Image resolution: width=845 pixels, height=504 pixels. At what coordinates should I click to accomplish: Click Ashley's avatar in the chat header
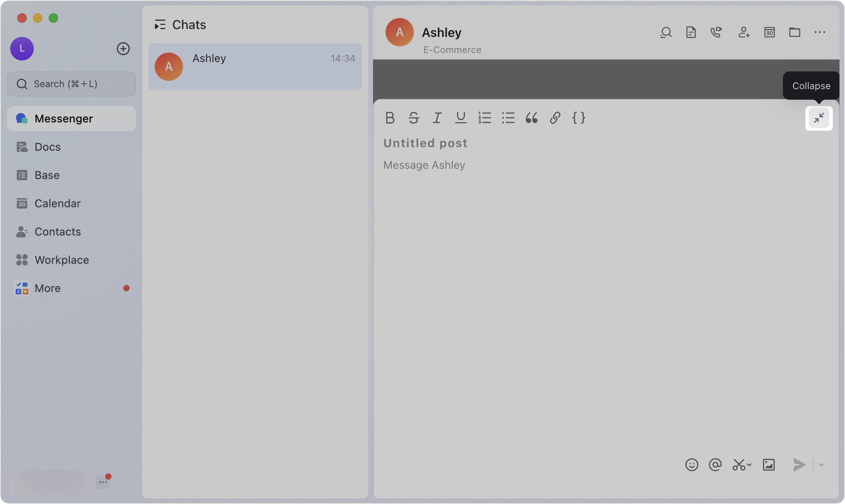(400, 32)
